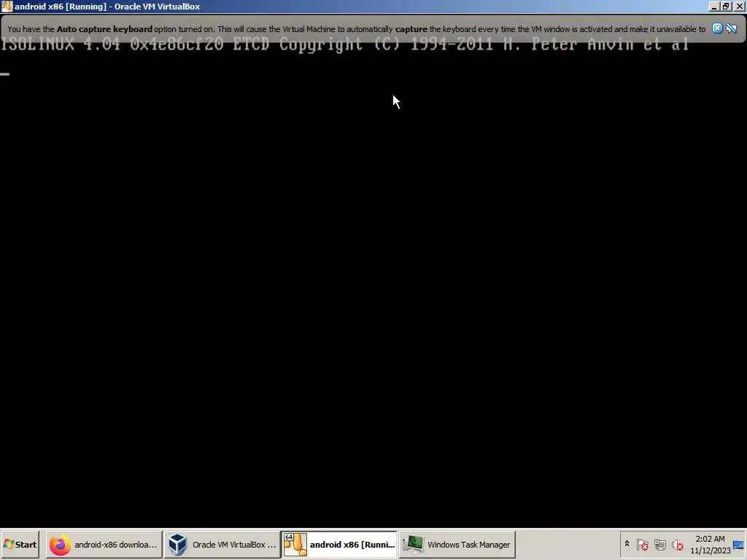Viewport: 747px width, 560px height.
Task: Restore down the VirtualBox VM window
Action: pos(726,6)
